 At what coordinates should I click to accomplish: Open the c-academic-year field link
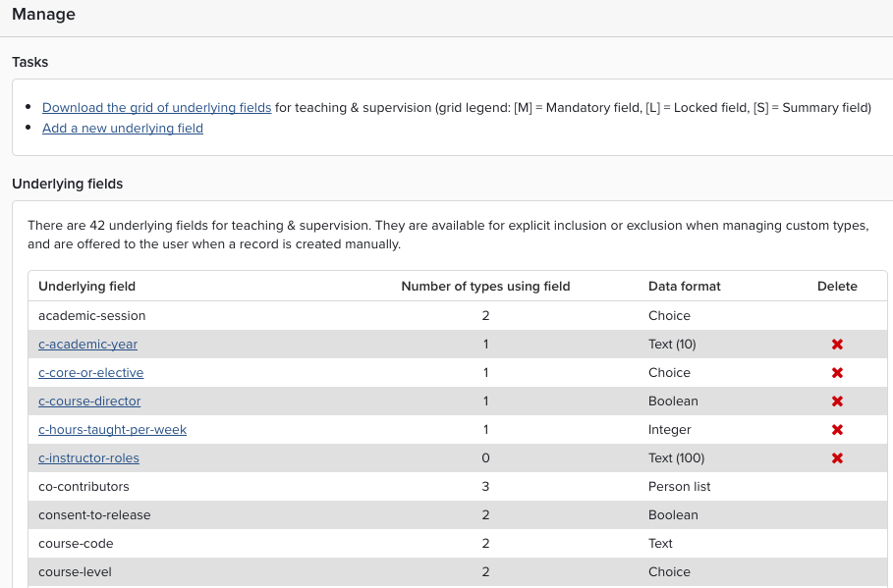click(x=87, y=345)
